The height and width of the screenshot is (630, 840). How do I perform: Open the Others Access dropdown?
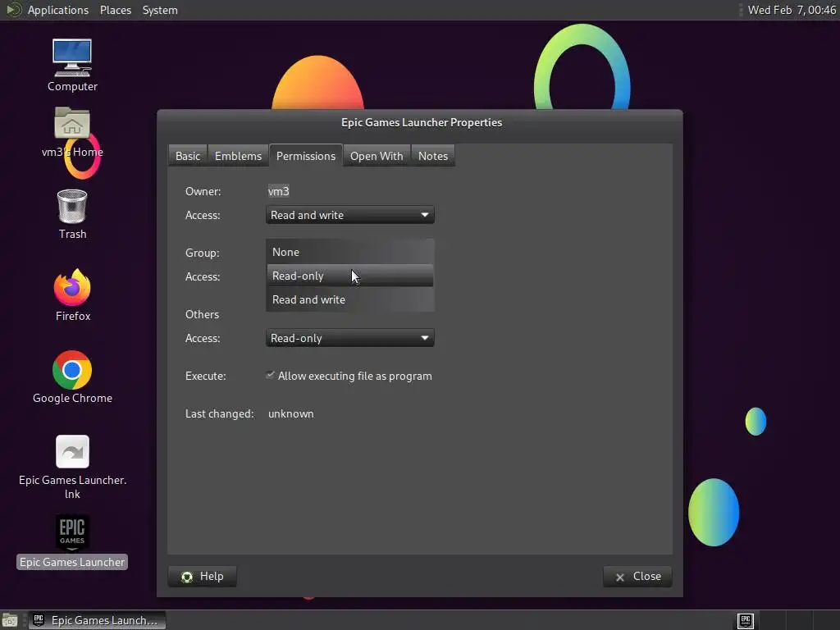pos(349,338)
